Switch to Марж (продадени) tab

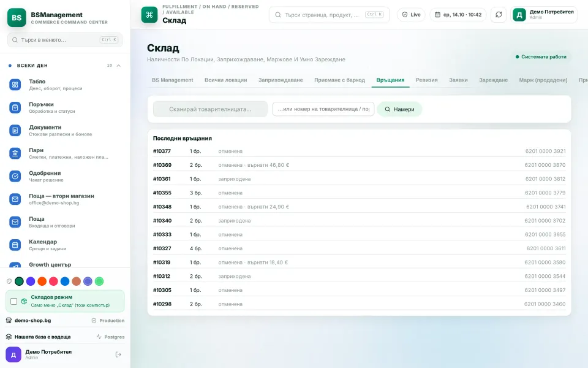coord(543,80)
